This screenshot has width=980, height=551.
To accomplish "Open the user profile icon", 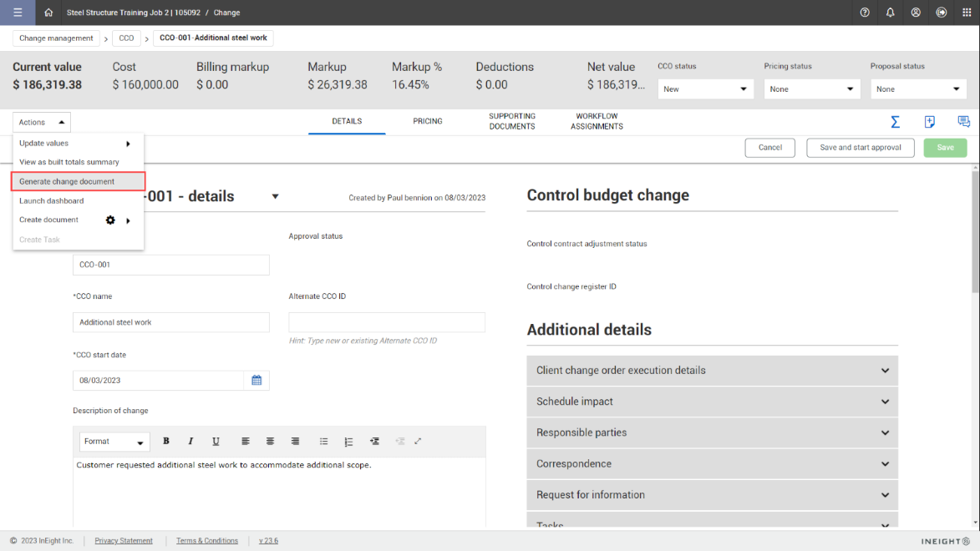I will 916,13.
